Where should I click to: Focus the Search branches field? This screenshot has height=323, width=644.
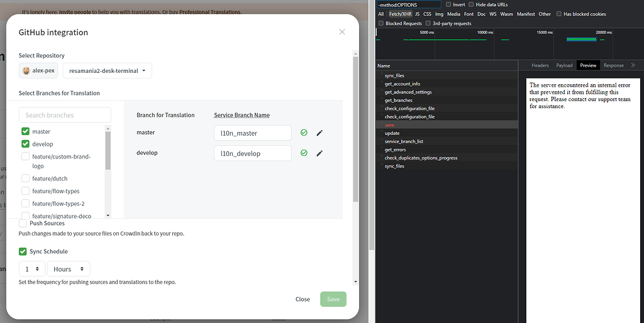65,115
